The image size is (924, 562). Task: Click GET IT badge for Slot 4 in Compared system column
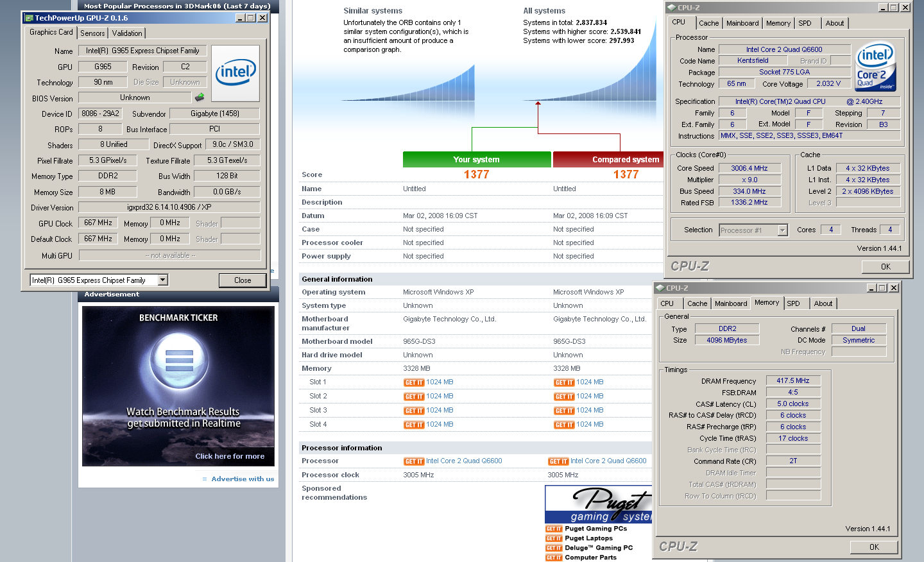(564, 425)
